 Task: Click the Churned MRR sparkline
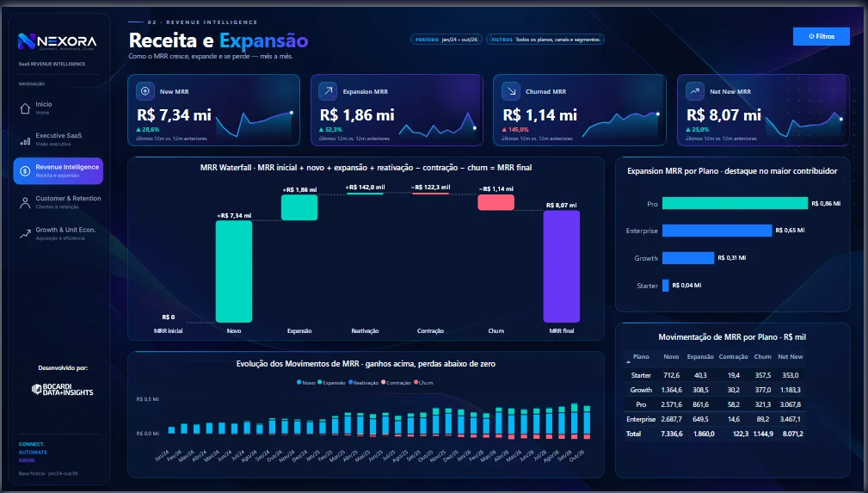pos(620,124)
